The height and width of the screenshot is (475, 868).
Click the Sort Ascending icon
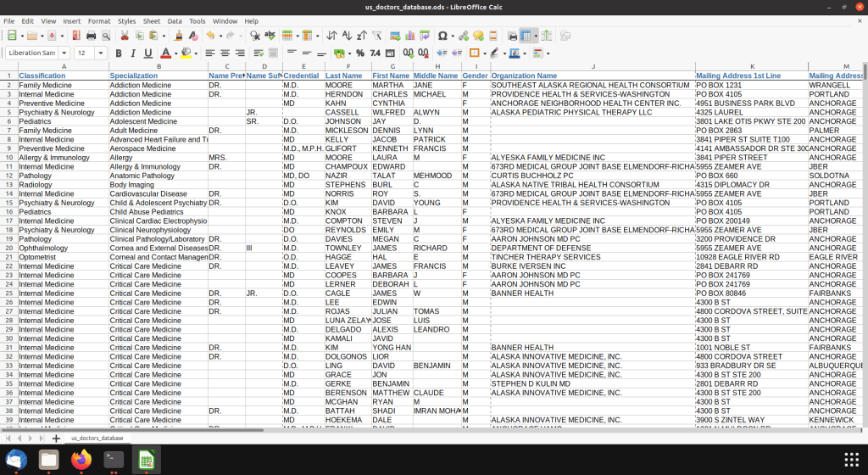346,36
